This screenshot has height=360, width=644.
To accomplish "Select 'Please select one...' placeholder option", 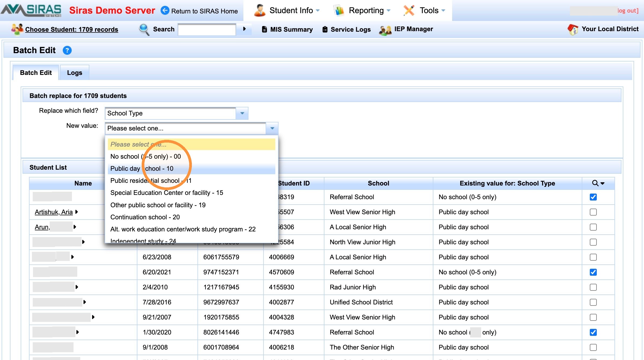I will [x=192, y=144].
